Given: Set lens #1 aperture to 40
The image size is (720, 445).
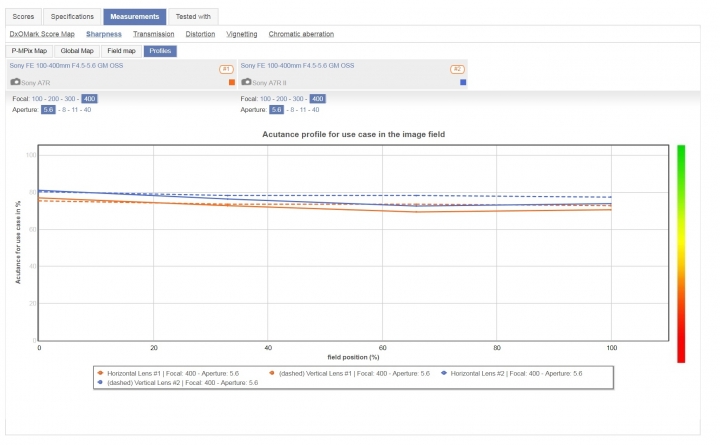Looking at the screenshot, I should tap(87, 110).
